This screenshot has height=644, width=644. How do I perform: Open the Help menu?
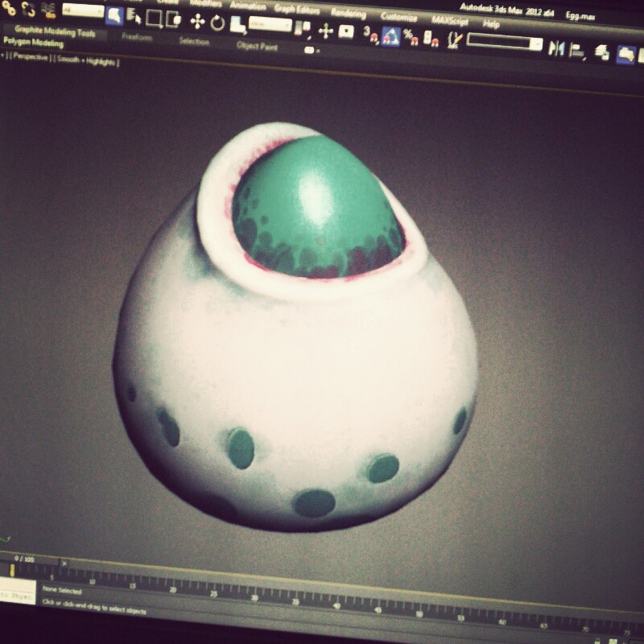coord(491,23)
